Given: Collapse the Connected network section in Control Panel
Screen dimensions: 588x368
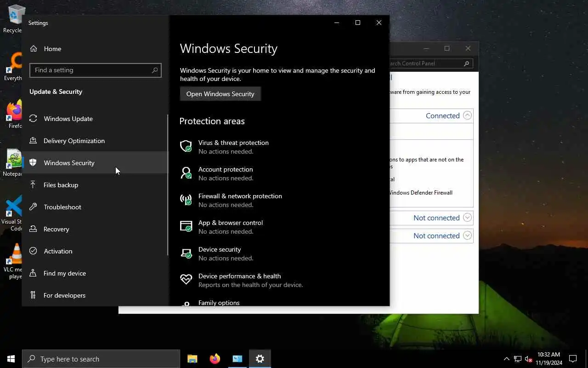Looking at the screenshot, I should [x=467, y=115].
